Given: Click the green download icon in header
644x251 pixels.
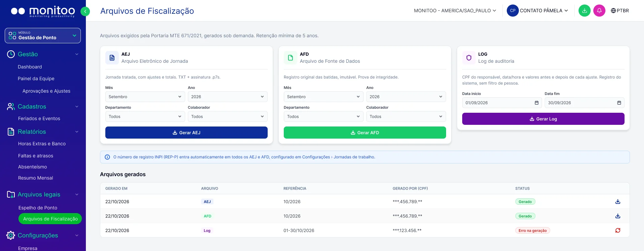Looking at the screenshot, I should pyautogui.click(x=584, y=11).
